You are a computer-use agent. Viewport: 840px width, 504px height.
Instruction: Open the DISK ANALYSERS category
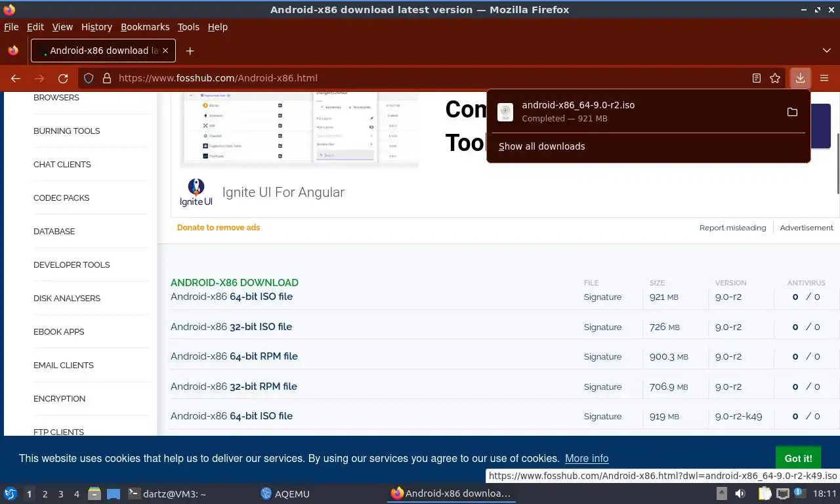click(x=67, y=299)
